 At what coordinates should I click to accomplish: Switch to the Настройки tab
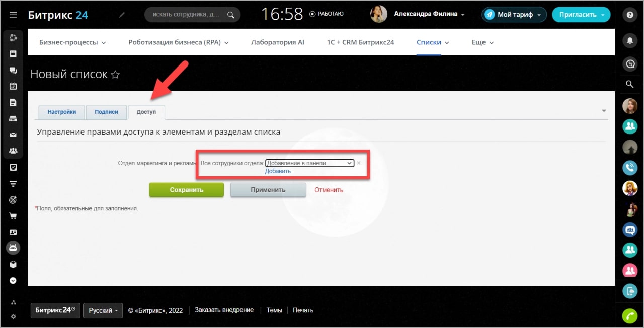(62, 112)
